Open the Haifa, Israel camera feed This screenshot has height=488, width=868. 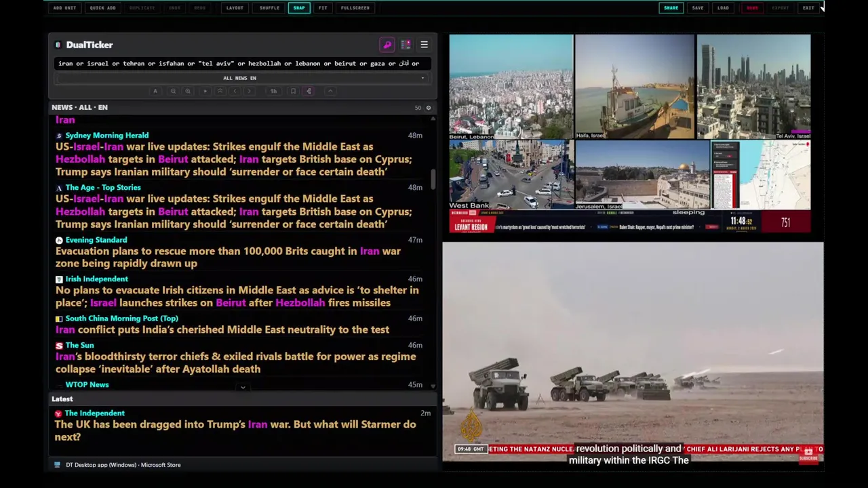(x=634, y=87)
